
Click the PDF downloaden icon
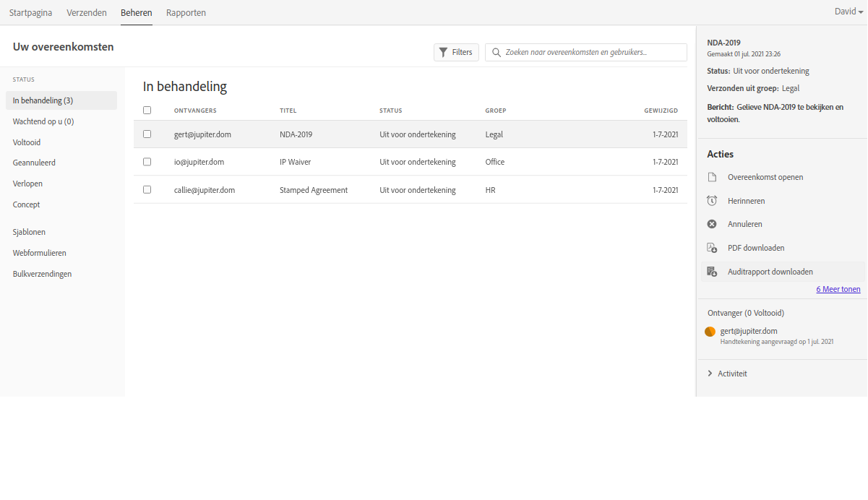(712, 248)
